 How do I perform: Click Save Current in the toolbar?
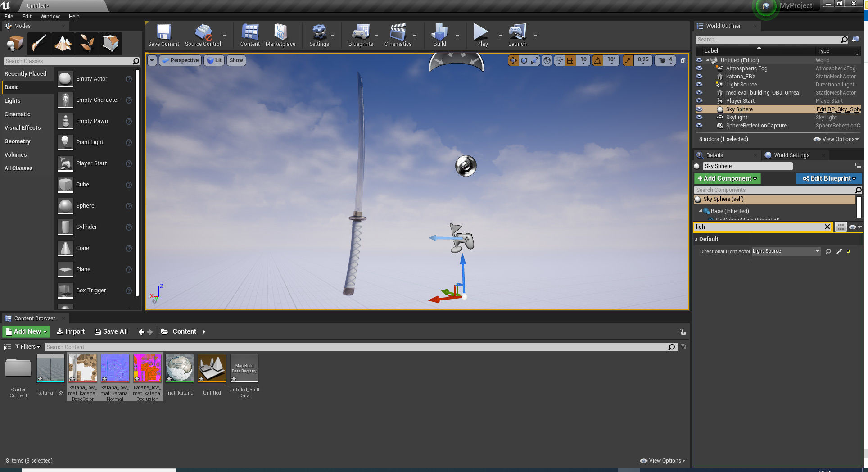pyautogui.click(x=163, y=35)
